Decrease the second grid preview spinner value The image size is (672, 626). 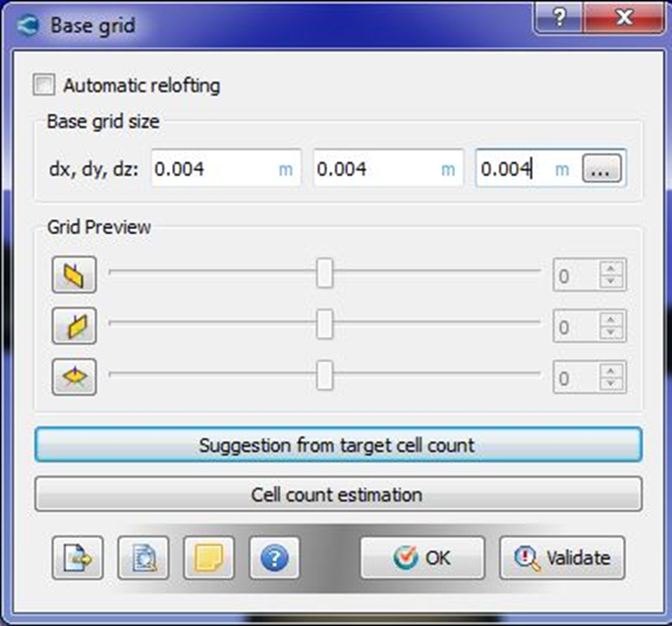pos(611,333)
